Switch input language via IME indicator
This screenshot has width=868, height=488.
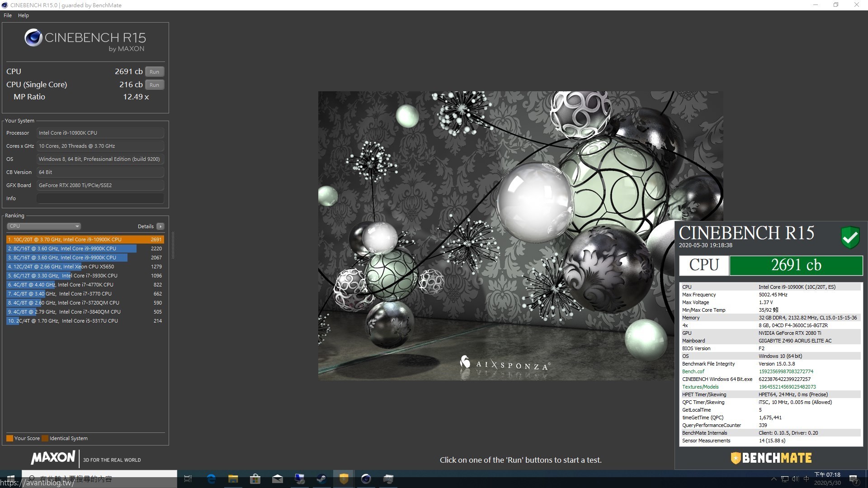point(806,479)
